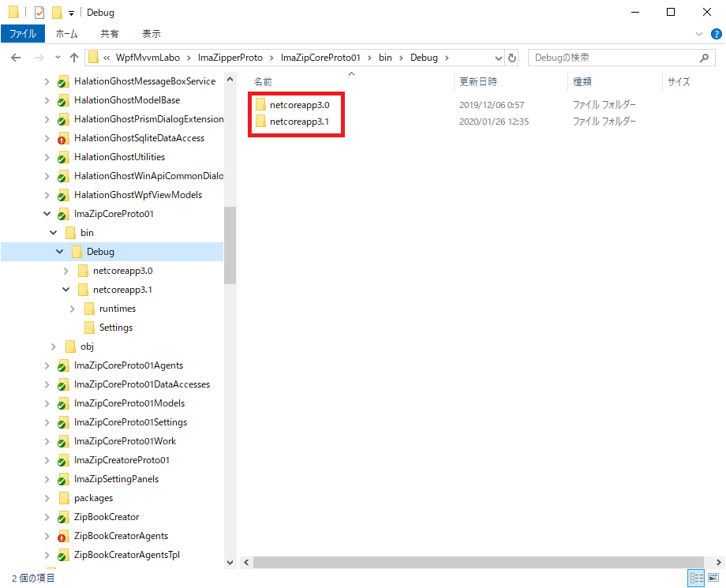Click the properties quick access icon
The width and height of the screenshot is (726, 588).
click(39, 13)
